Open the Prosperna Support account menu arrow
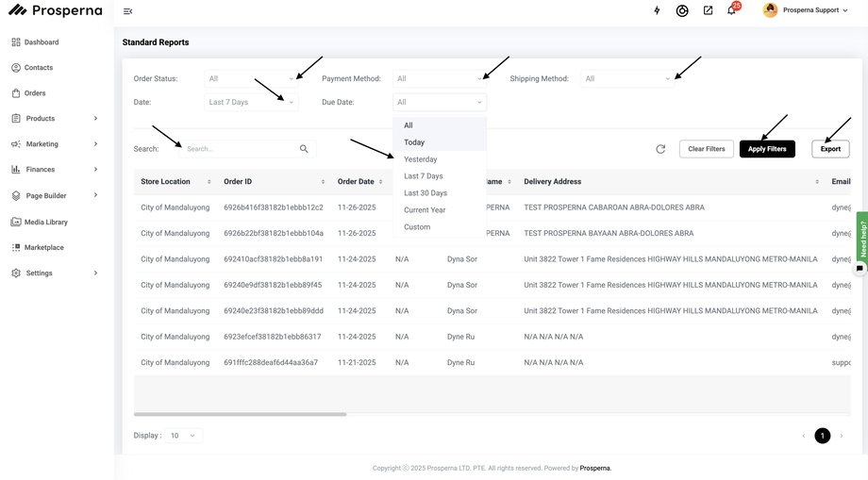The height and width of the screenshot is (480, 868). 844,10
